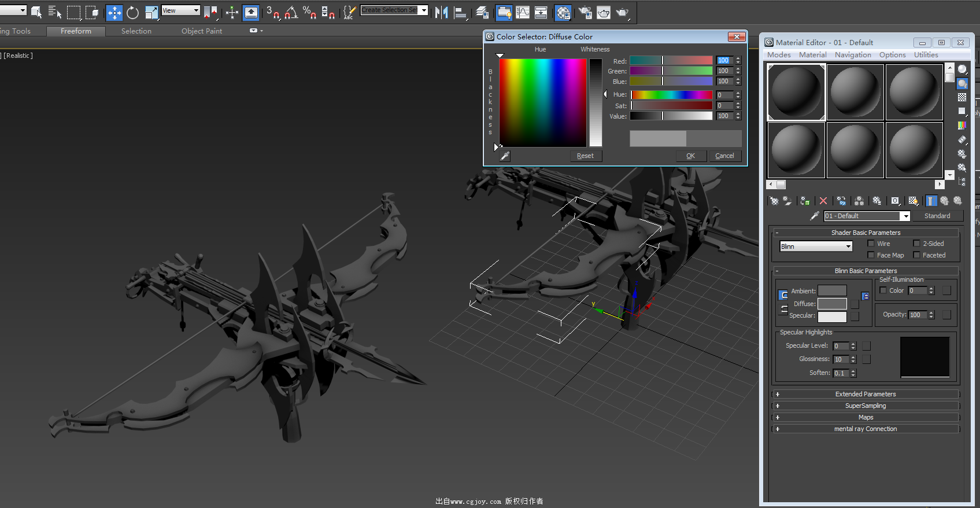Image resolution: width=980 pixels, height=508 pixels.
Task: Click the Color Selector eyedropper icon
Action: (505, 156)
